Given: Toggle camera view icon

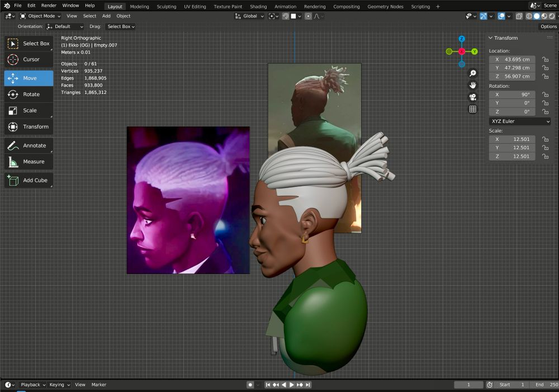Looking at the screenshot, I should [x=473, y=97].
